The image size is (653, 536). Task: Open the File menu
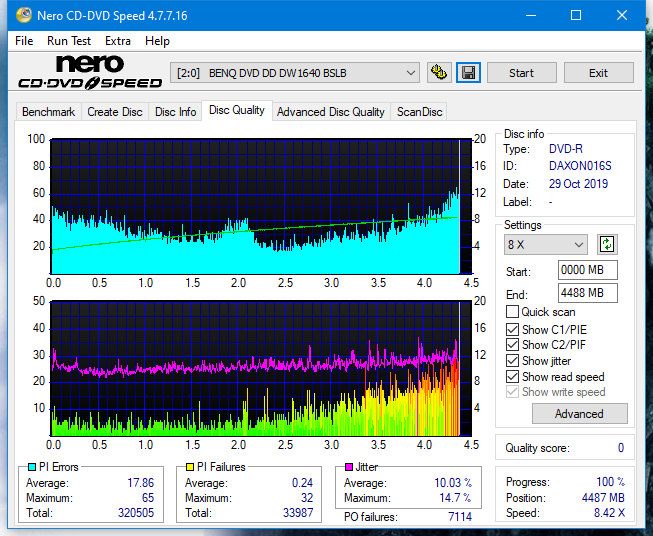tap(24, 41)
